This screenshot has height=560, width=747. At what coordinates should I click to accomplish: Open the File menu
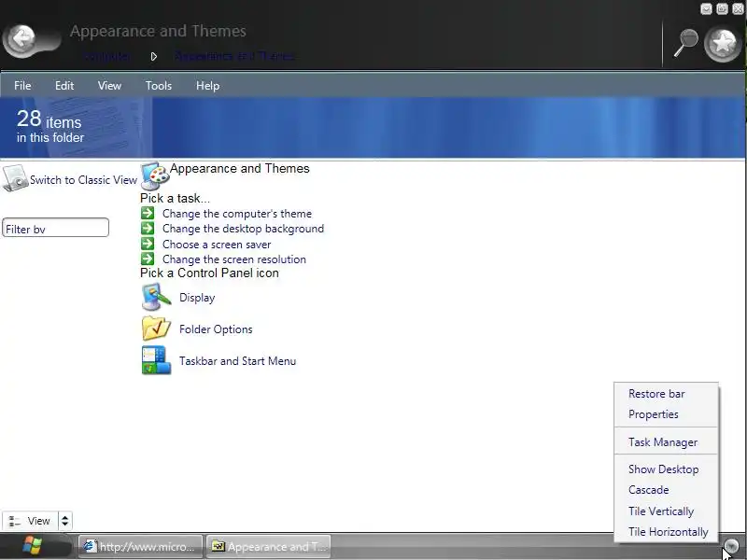coord(22,86)
